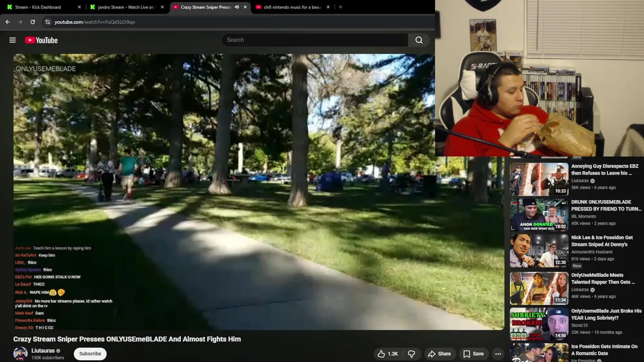Image resolution: width=644 pixels, height=362 pixels.
Task: Close the jandro Stream tab
Action: (x=163, y=7)
